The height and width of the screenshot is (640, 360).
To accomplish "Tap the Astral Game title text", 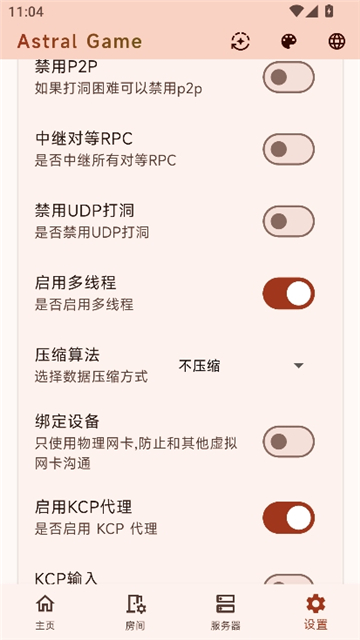I will click(x=80, y=41).
